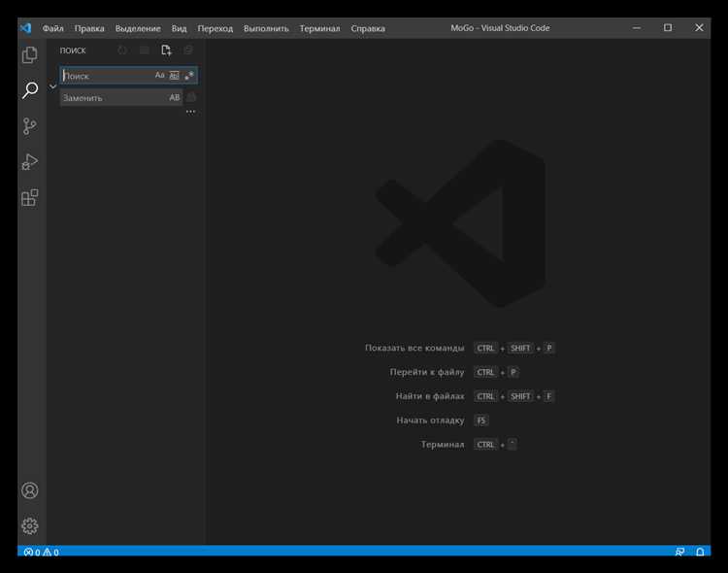This screenshot has height=573, width=728.
Task: Open the Source Control view
Action: coord(30,126)
